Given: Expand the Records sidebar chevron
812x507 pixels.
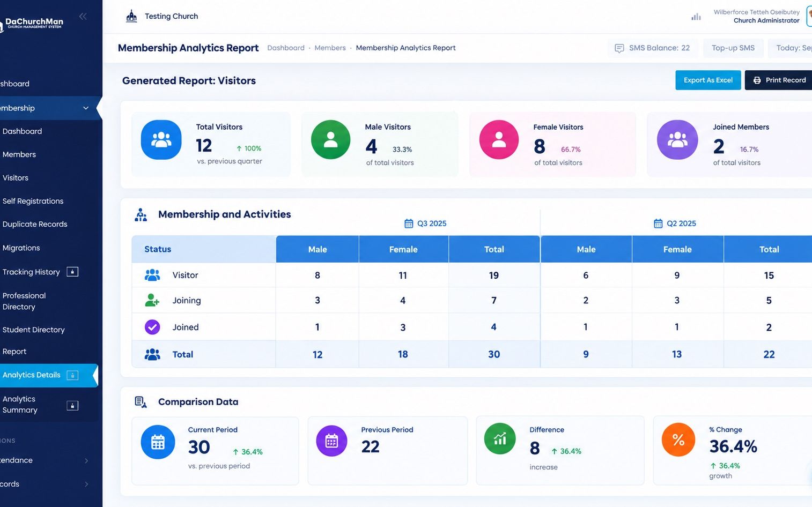Looking at the screenshot, I should pos(86,484).
